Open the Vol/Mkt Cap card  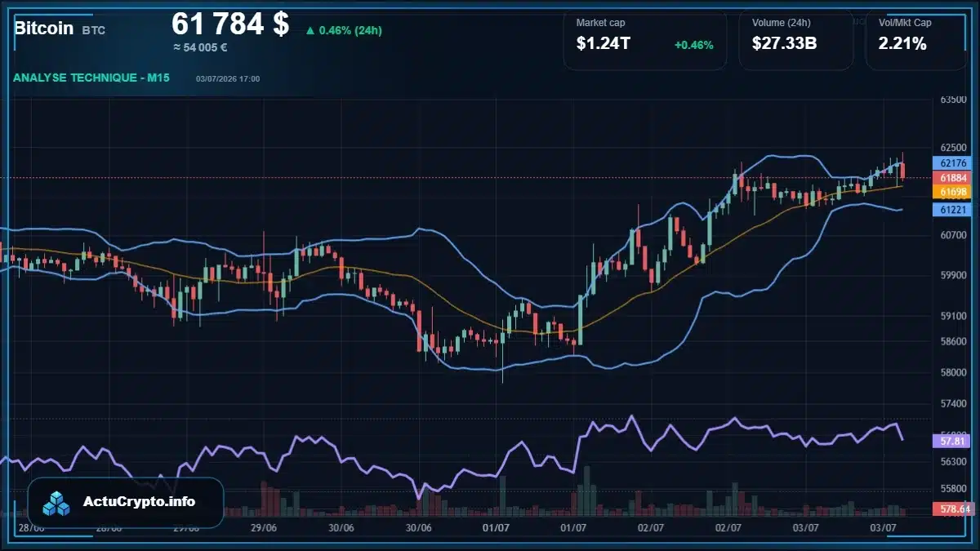[916, 39]
